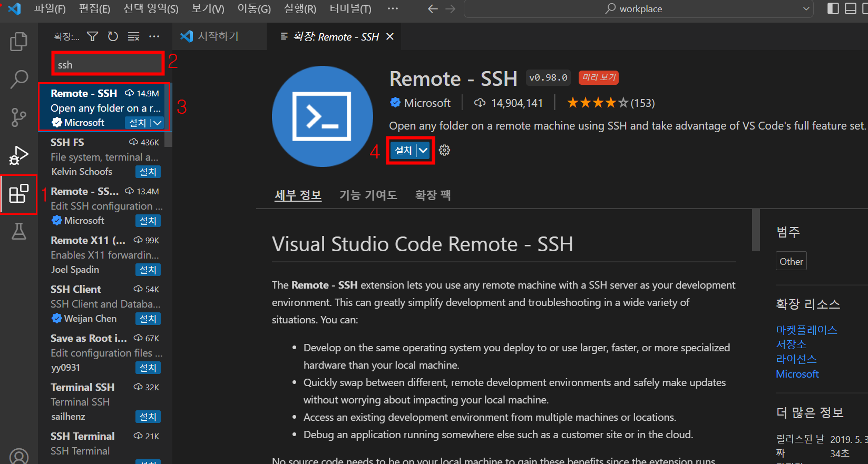
Task: Click the VS Code logo icon
Action: (14, 8)
